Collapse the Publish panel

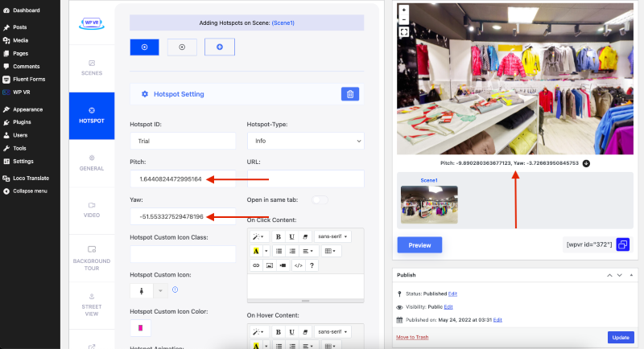click(x=609, y=275)
